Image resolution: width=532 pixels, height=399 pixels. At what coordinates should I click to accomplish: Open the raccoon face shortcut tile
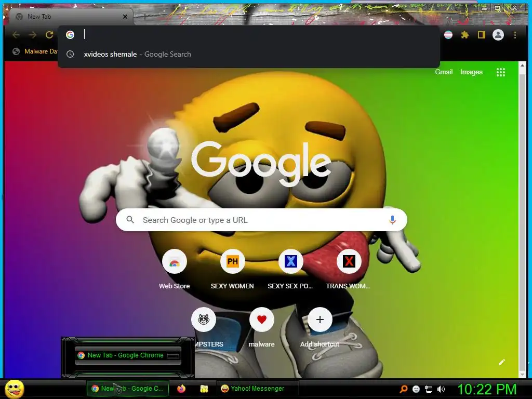[x=204, y=320]
